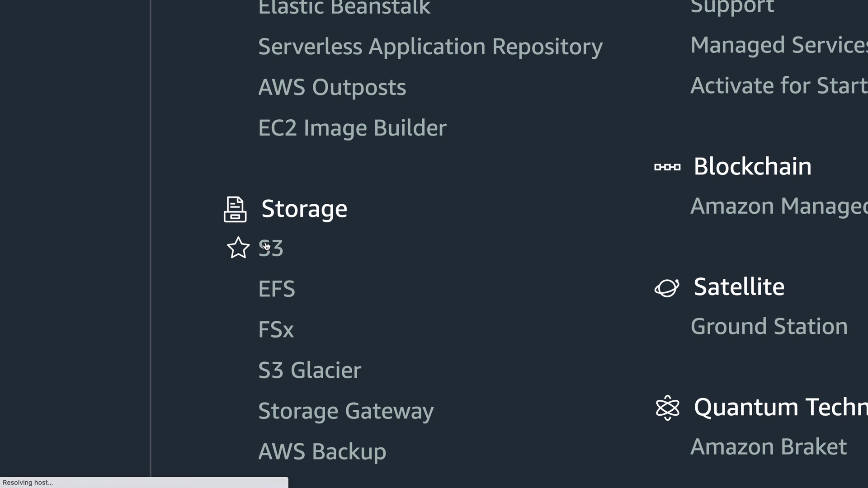
Task: Open the EFS service
Action: point(276,289)
